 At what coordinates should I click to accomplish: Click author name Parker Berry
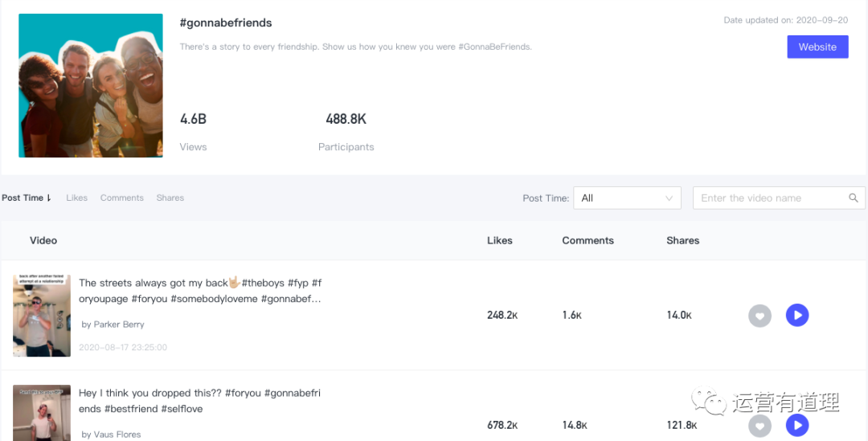113,325
